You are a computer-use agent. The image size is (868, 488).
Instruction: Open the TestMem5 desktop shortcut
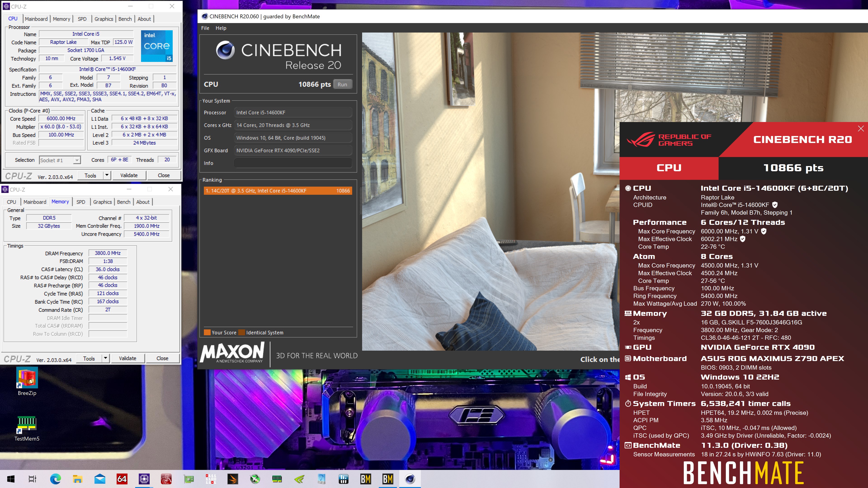pyautogui.click(x=27, y=428)
